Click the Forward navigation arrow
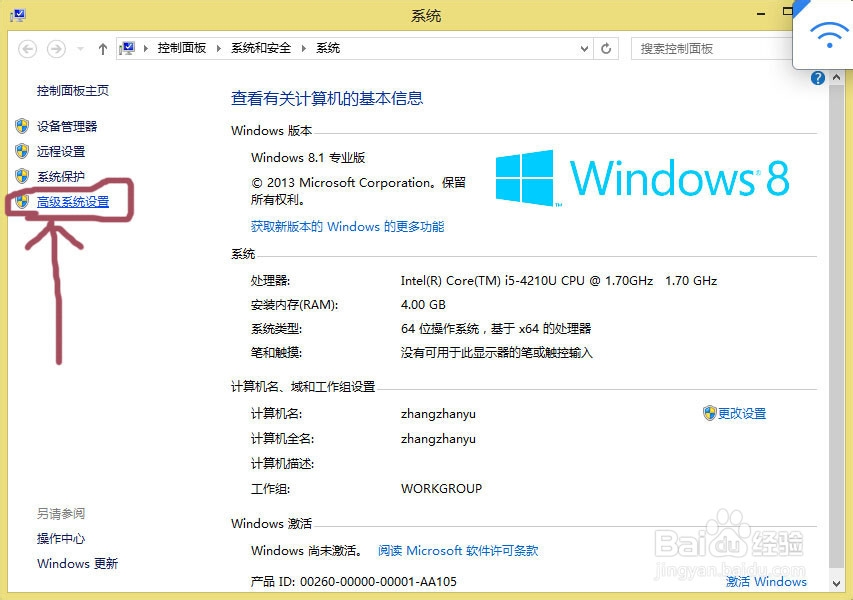The width and height of the screenshot is (853, 600). pyautogui.click(x=56, y=49)
